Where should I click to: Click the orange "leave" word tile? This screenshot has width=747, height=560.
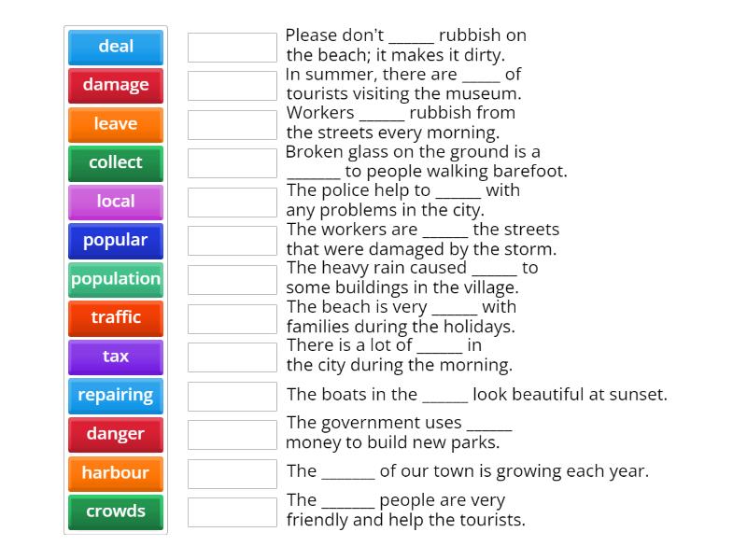coord(116,124)
